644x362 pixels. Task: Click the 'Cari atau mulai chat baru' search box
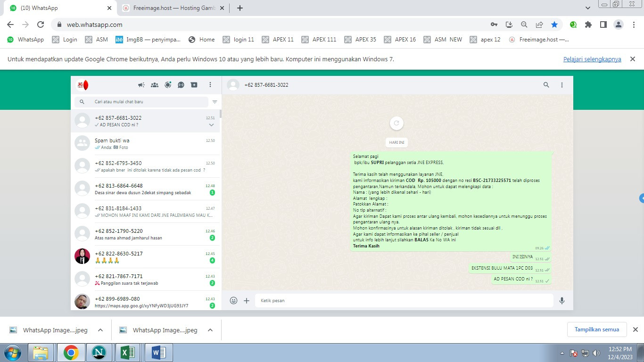pyautogui.click(x=141, y=102)
